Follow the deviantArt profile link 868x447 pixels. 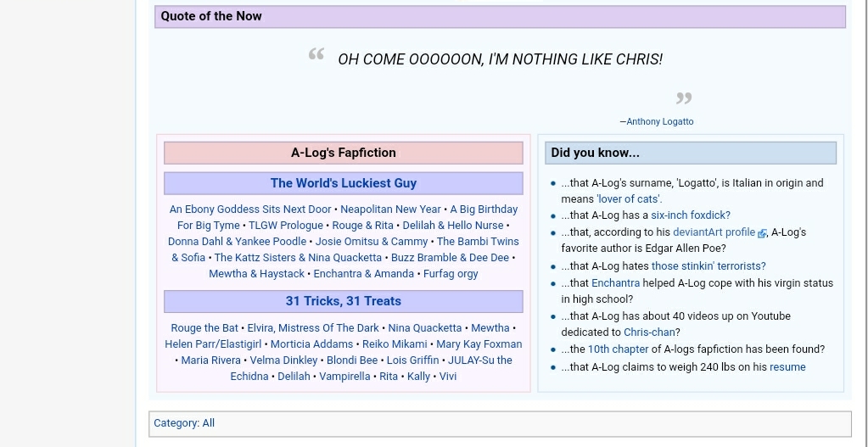tap(713, 232)
